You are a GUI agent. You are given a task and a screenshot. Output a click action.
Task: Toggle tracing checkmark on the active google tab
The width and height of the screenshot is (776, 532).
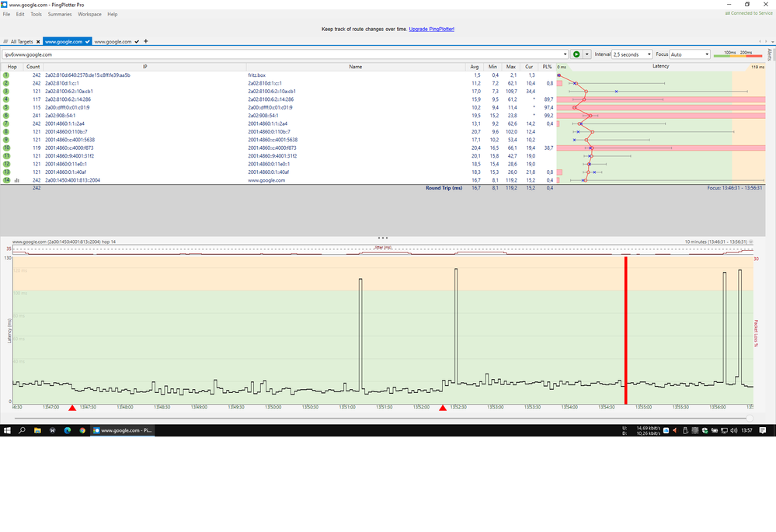tap(88, 41)
